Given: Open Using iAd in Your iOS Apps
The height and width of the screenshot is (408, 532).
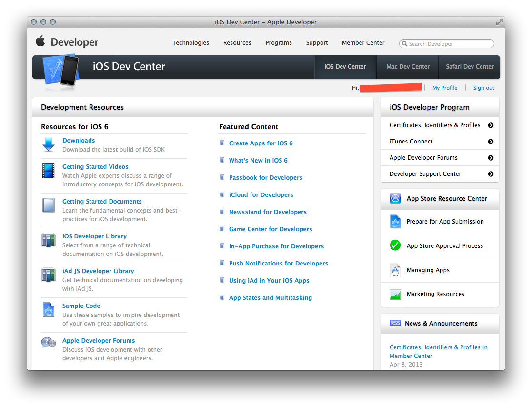Looking at the screenshot, I should [x=269, y=280].
